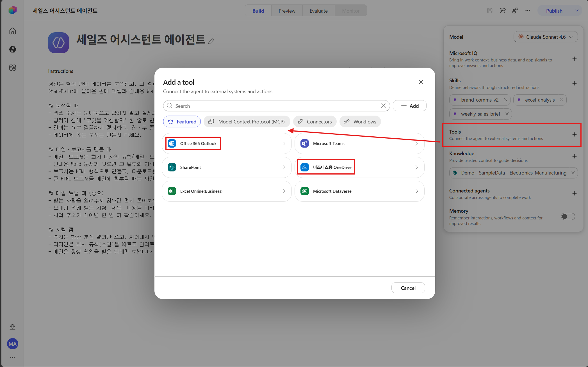
Task: Select the Excel Online(Business) tool
Action: click(227, 191)
